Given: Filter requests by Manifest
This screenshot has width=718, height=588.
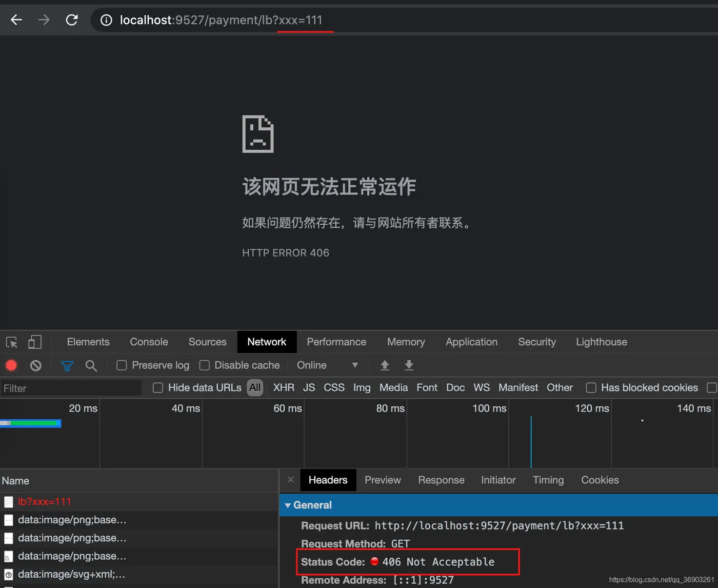Looking at the screenshot, I should (x=518, y=388).
